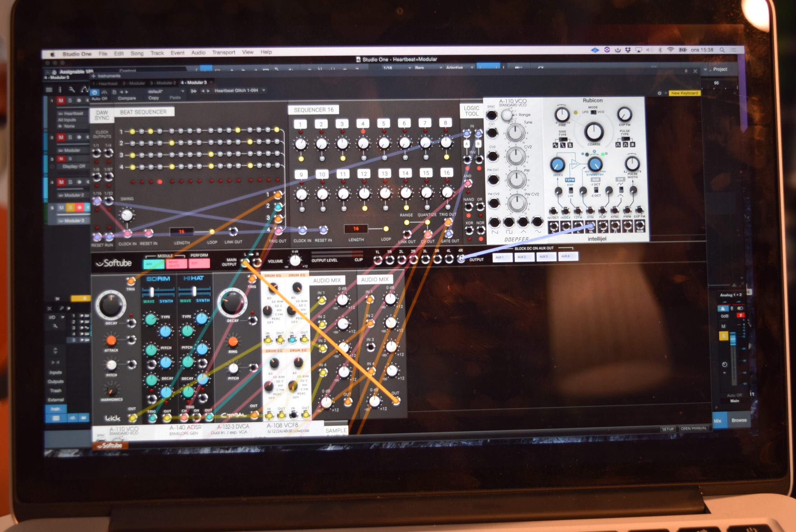Click the sawtooth output jack on A-110 VCO

tap(494, 223)
